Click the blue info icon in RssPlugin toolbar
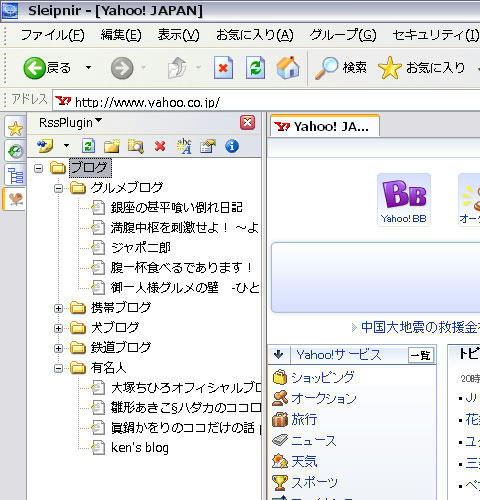This screenshot has width=480, height=500. tap(232, 146)
